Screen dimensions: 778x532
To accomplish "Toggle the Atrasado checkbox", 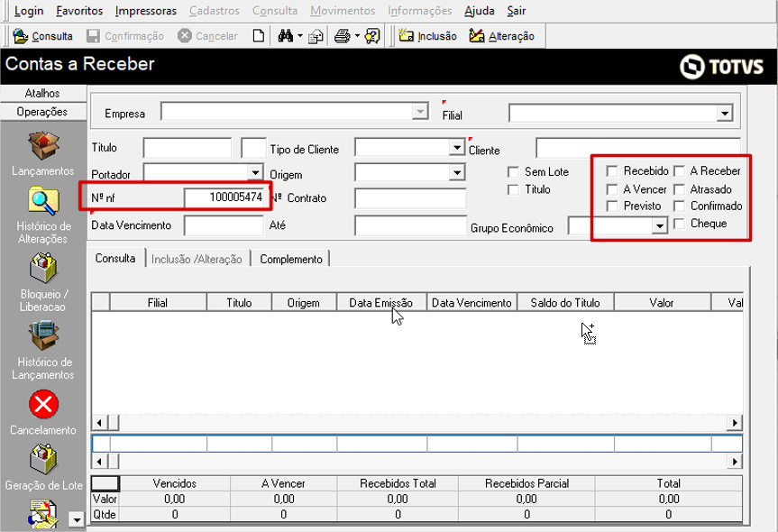I will coord(679,189).
